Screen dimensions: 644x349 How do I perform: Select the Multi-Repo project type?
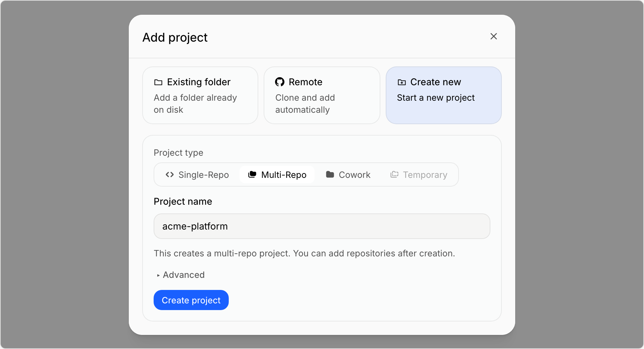click(x=277, y=174)
